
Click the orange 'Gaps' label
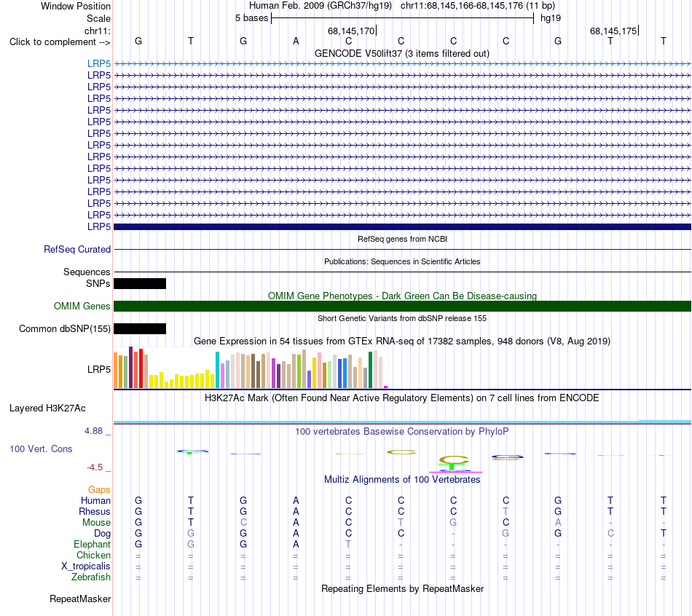(99, 489)
